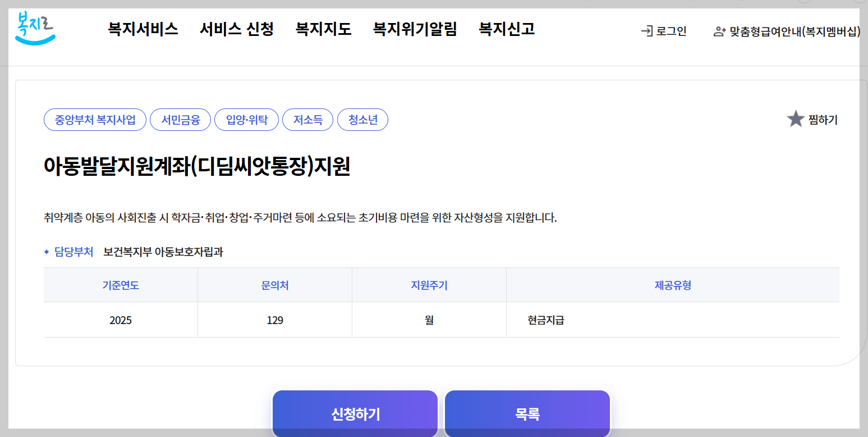Screen dimensions: 868x437
Task: Select the 서민금융 category tag
Action: click(180, 119)
